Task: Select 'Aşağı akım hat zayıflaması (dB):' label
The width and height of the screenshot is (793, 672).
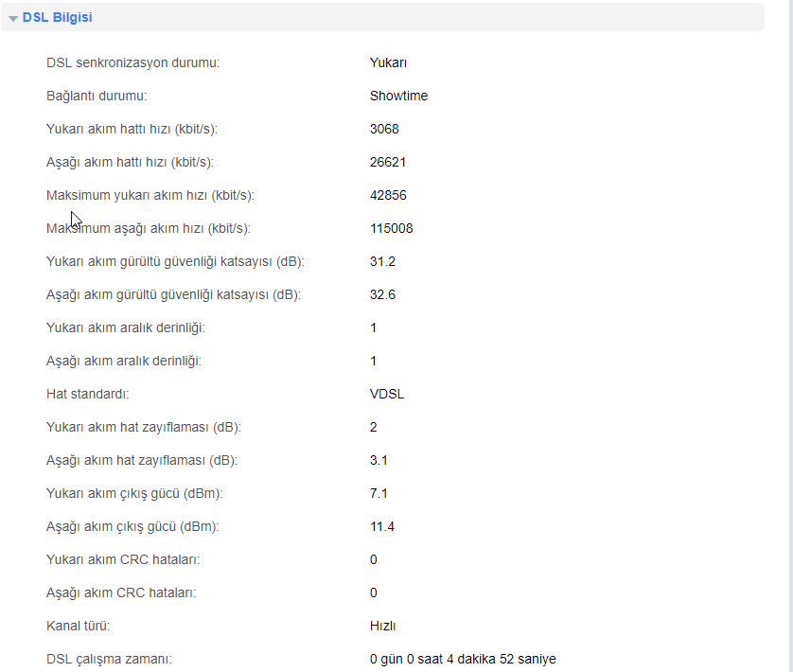Action: click(142, 461)
